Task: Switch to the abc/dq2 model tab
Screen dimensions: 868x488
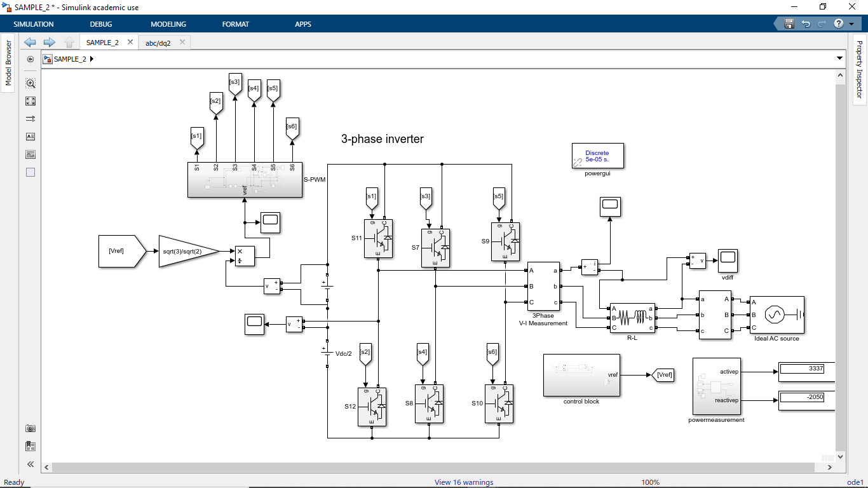Action: pos(158,43)
